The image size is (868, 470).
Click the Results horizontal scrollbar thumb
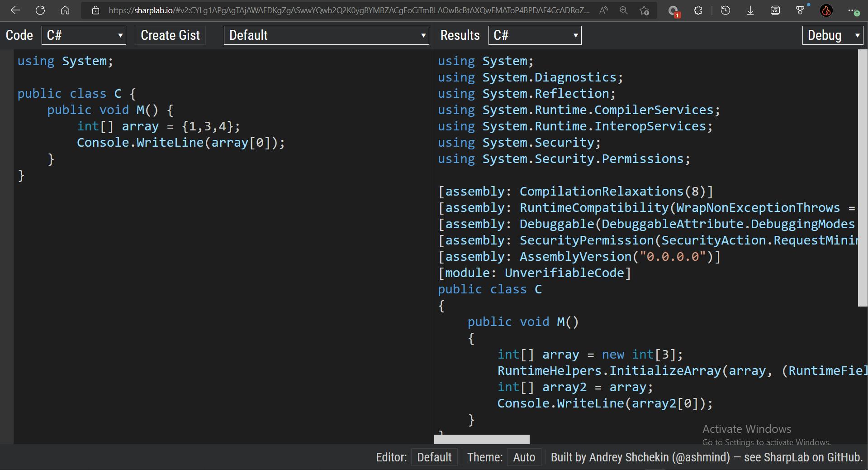(482, 439)
